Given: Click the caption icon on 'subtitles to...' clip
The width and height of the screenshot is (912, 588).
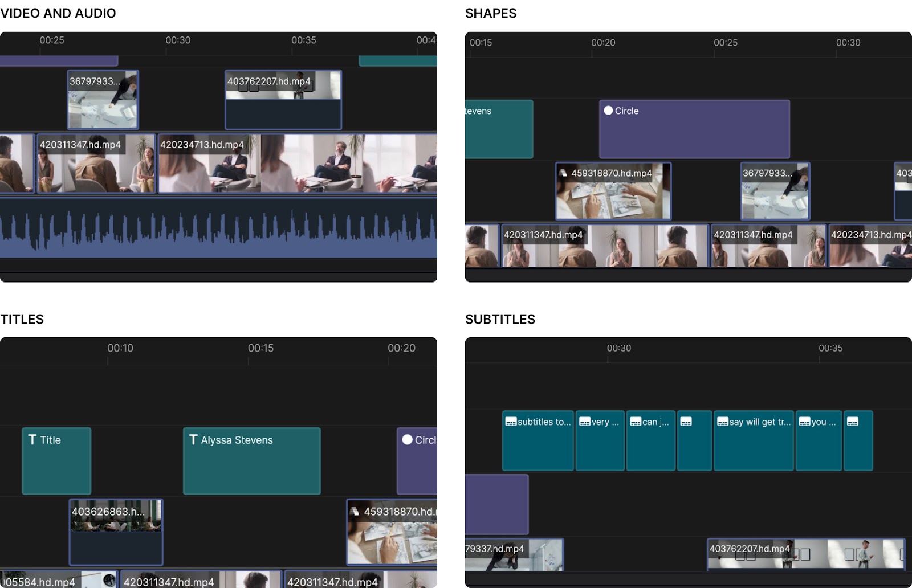Looking at the screenshot, I should tap(511, 422).
